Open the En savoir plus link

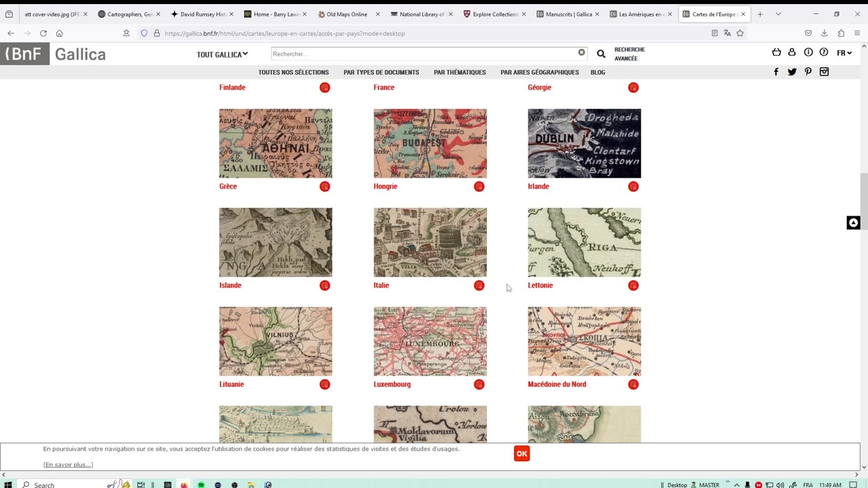[x=68, y=464]
